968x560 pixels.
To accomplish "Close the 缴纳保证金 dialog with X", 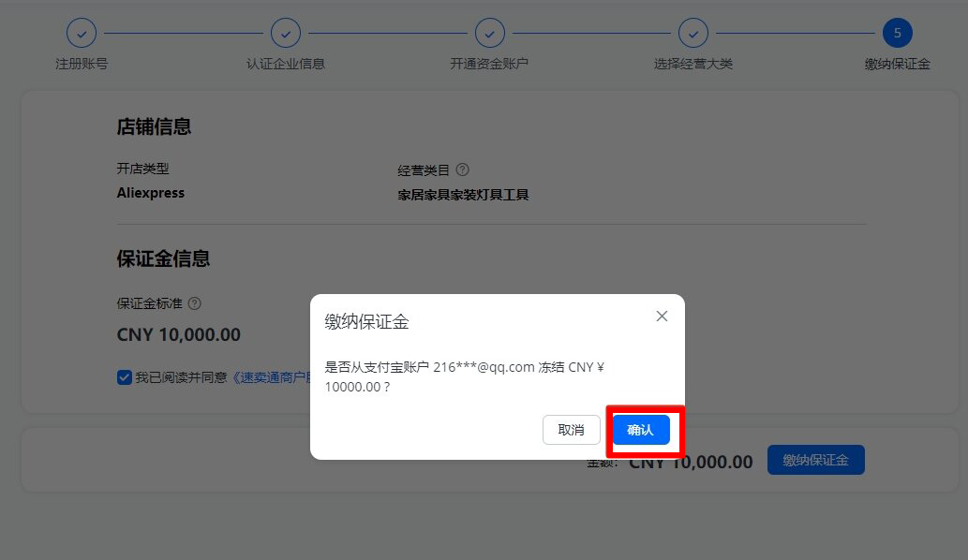I will click(662, 317).
